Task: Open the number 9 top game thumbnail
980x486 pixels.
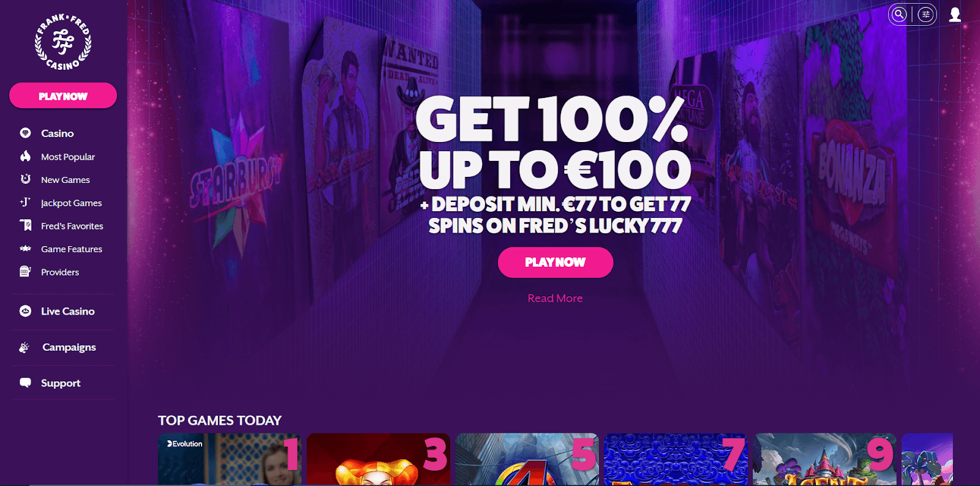Action: click(824, 459)
